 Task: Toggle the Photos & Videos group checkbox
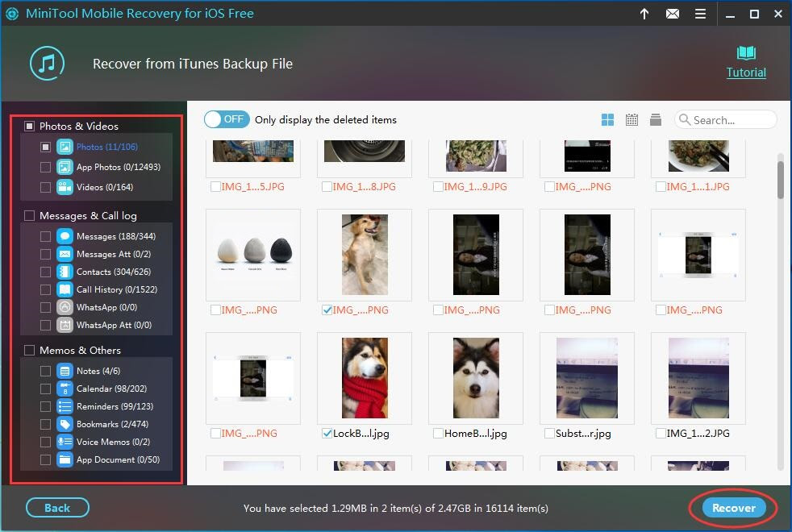(29, 127)
